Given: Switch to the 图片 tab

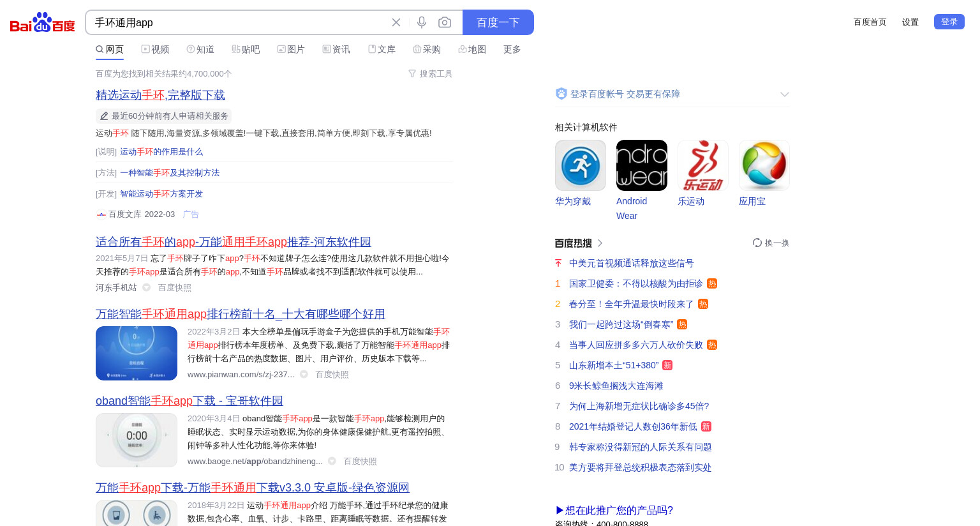Looking at the screenshot, I should tap(291, 49).
